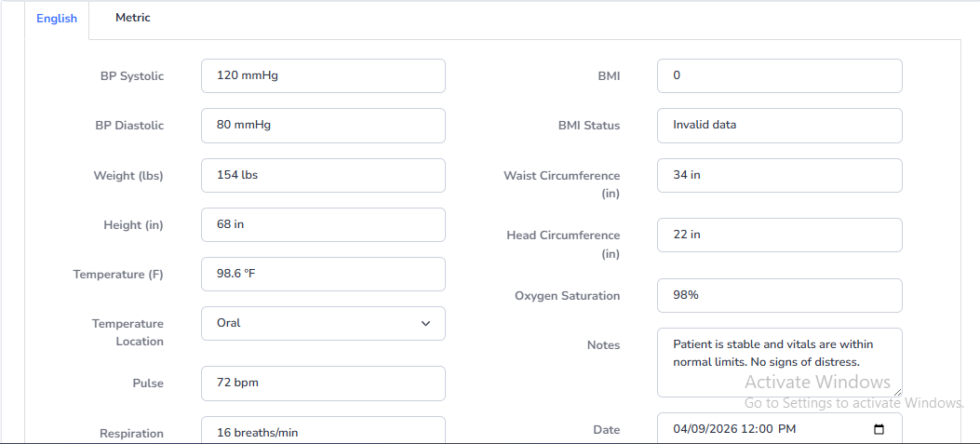Open the calendar picker icon in Date field
Viewport: 980px width, 444px height.
879,429
